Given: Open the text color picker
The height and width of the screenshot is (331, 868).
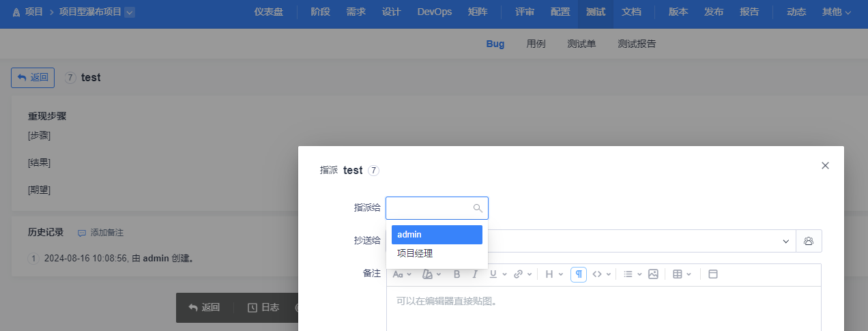Looking at the screenshot, I should click(x=427, y=274).
